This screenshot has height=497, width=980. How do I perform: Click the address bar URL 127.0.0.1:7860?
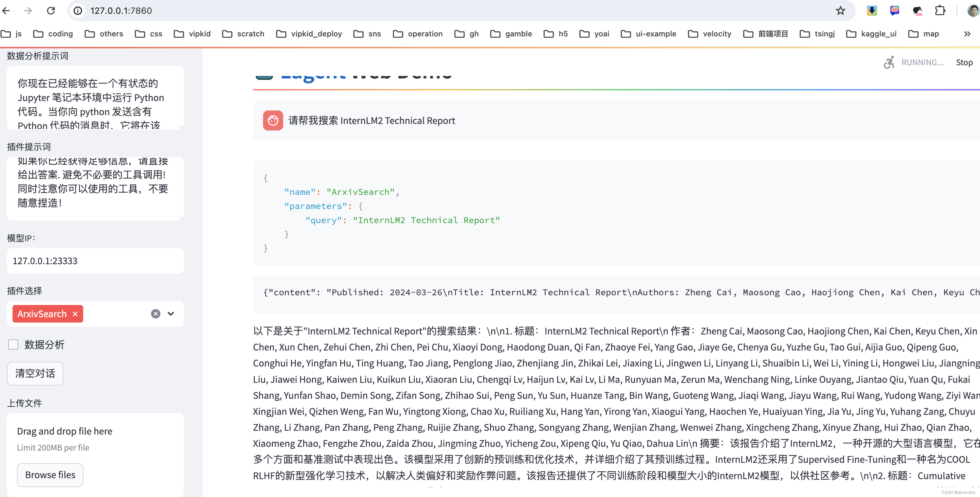click(x=121, y=11)
